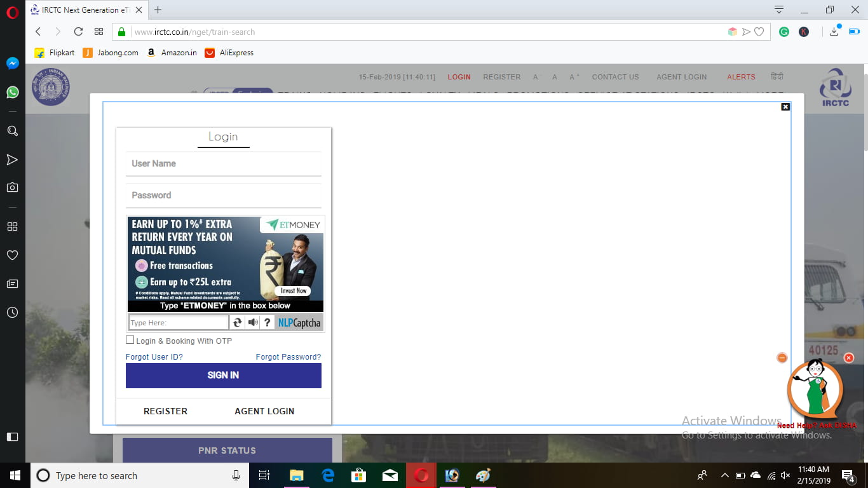Click the Grammarly extension icon
The height and width of the screenshot is (488, 868).
coord(784,32)
